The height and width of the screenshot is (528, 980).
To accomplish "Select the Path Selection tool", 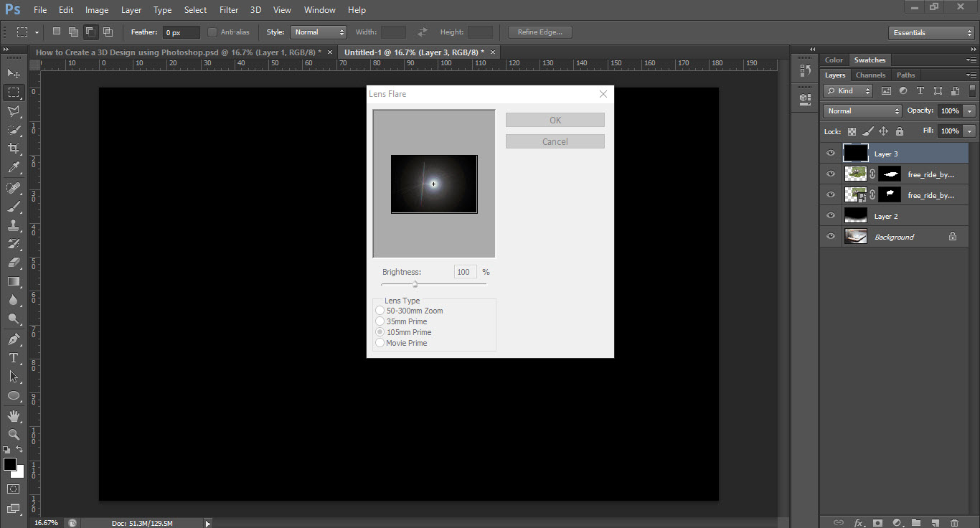I will point(14,376).
